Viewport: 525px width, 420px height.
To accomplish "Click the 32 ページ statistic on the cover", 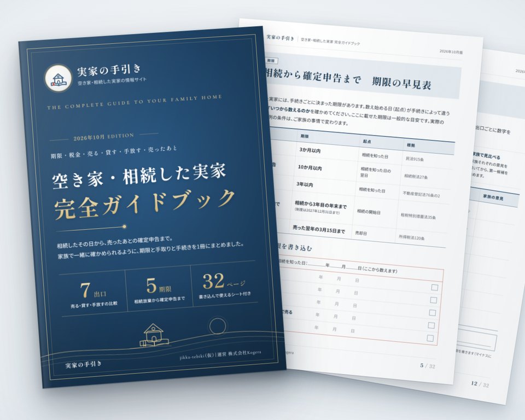I will (224, 282).
